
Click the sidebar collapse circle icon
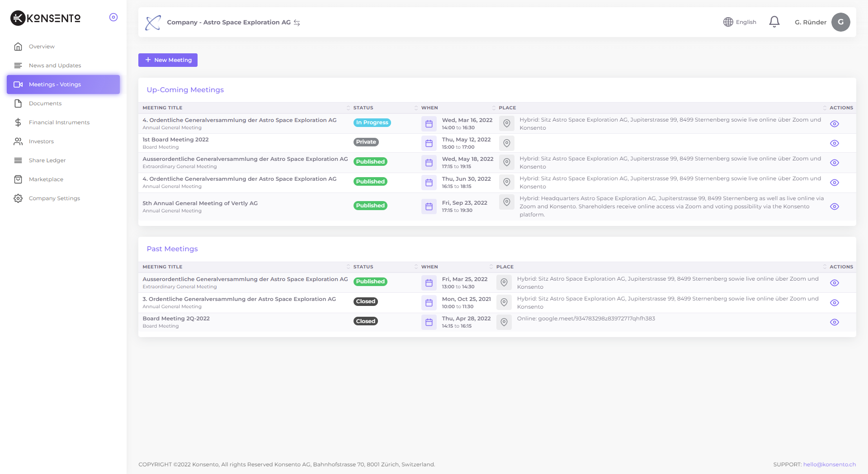click(x=113, y=17)
